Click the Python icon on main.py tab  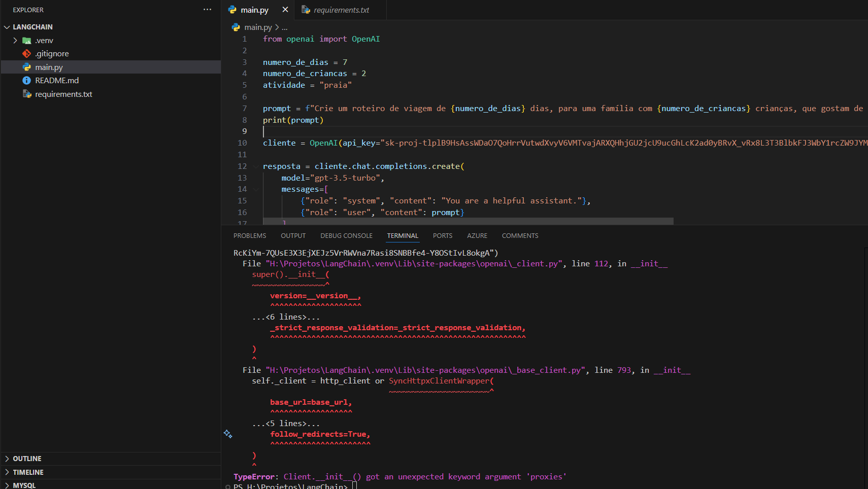(x=232, y=10)
